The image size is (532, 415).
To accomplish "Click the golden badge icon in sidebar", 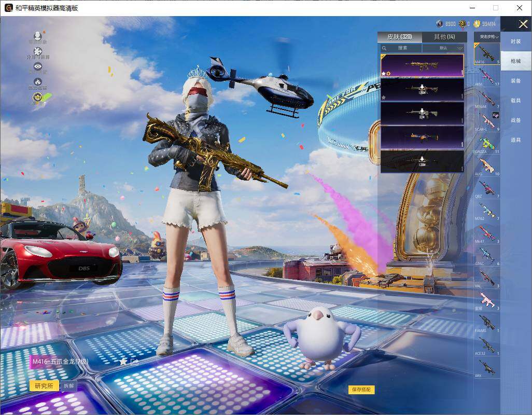I will [x=37, y=97].
